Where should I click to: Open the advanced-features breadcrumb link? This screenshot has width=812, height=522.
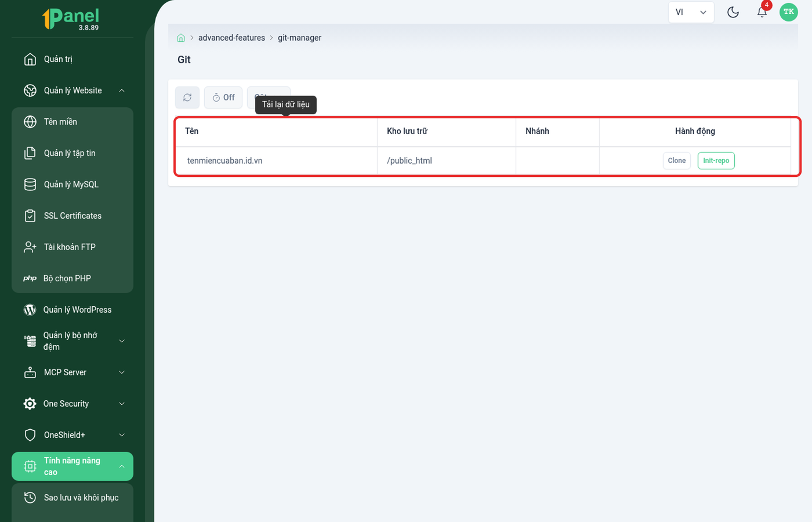tap(231, 38)
